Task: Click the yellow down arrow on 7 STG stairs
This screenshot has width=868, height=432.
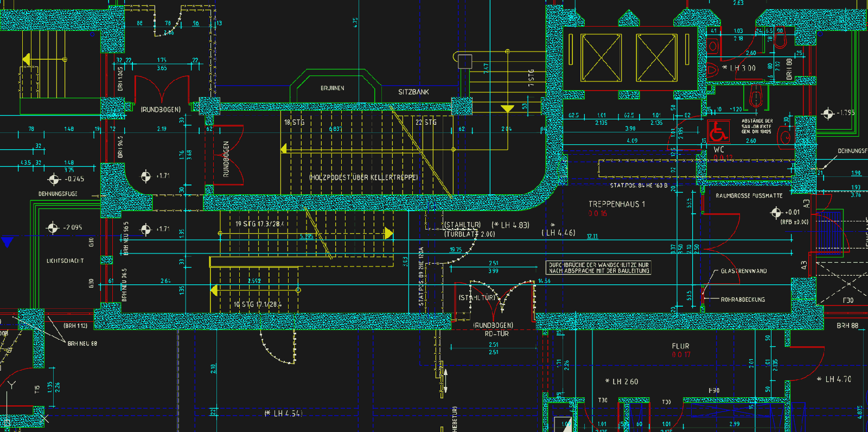Action: tap(507, 109)
